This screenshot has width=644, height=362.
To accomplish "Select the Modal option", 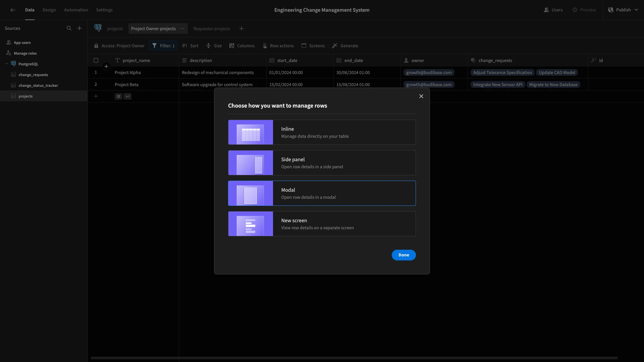I will pyautogui.click(x=322, y=193).
